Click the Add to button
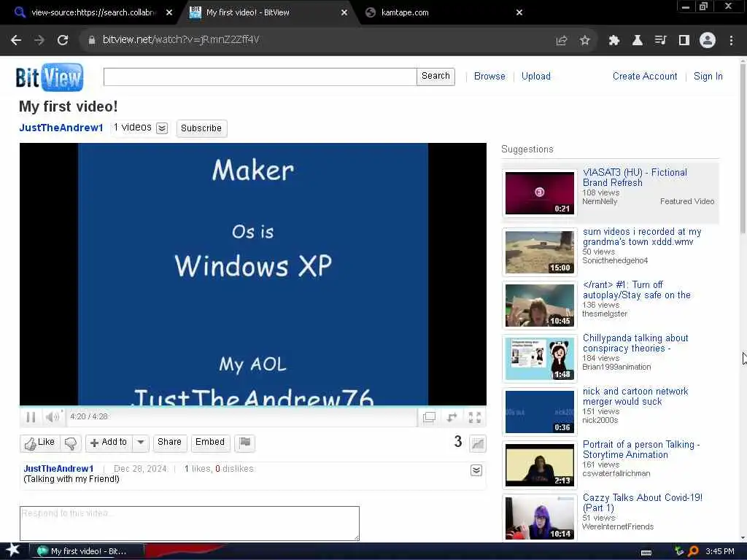This screenshot has height=560, width=747. tap(109, 443)
